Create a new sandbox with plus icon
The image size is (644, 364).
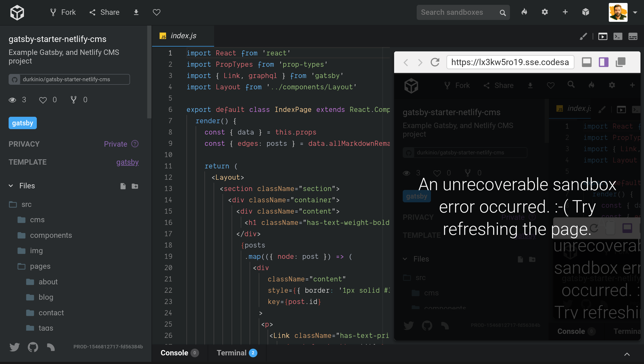click(565, 12)
